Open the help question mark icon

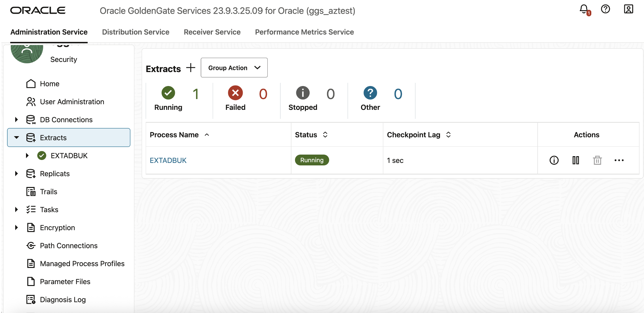click(606, 9)
